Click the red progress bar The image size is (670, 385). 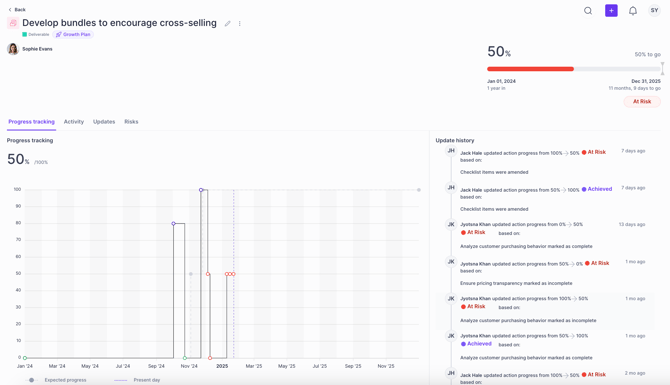click(530, 69)
